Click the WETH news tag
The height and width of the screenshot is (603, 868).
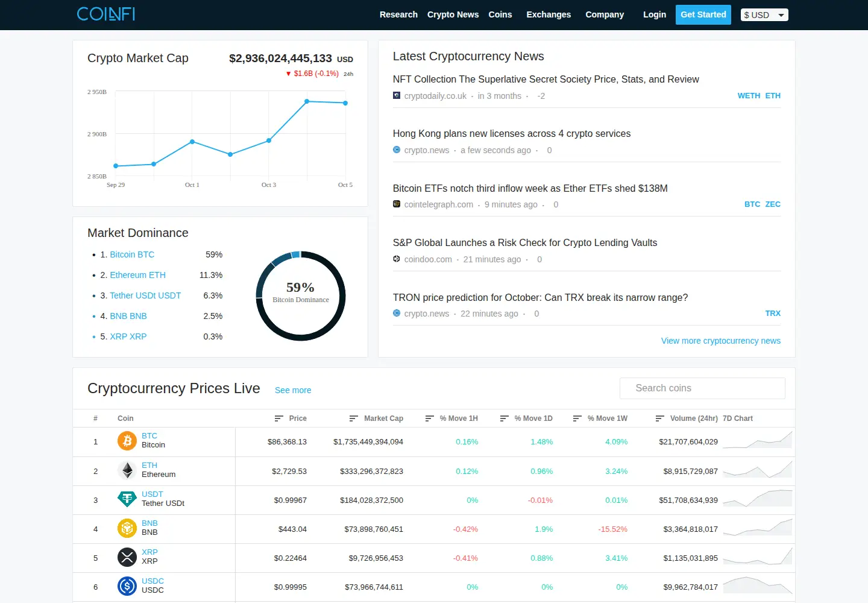(x=749, y=95)
